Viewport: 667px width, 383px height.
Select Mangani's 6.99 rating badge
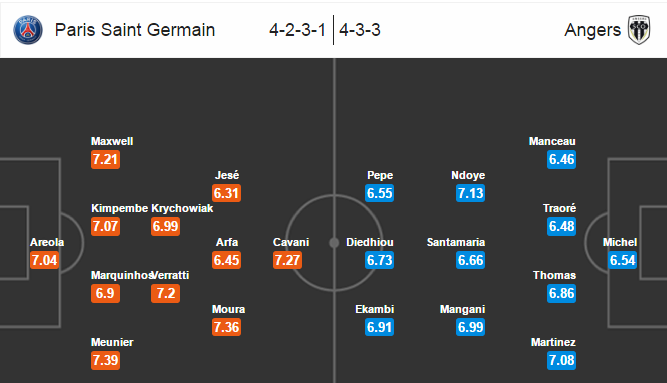pos(470,327)
